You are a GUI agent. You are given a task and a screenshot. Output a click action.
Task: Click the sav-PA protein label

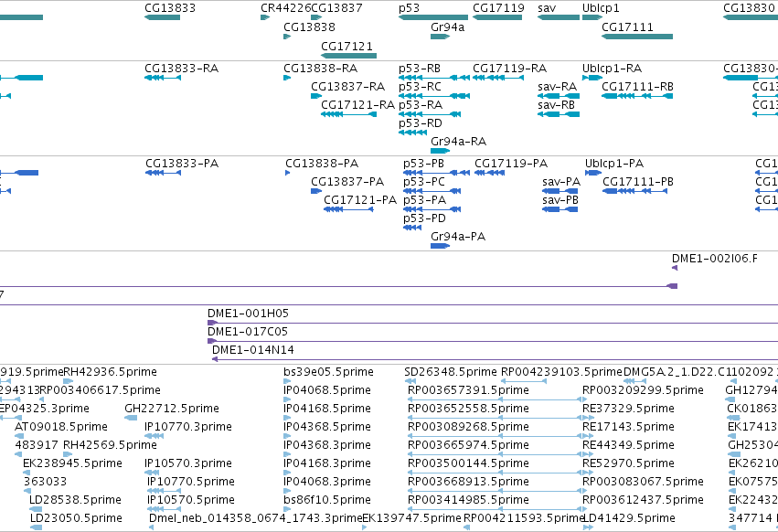[x=561, y=182]
